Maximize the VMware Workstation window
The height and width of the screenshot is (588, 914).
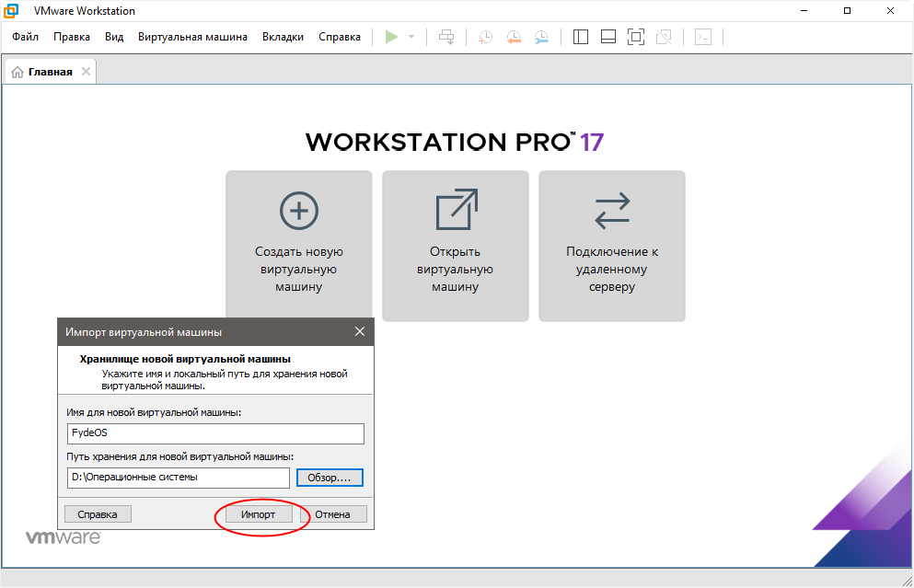(848, 10)
